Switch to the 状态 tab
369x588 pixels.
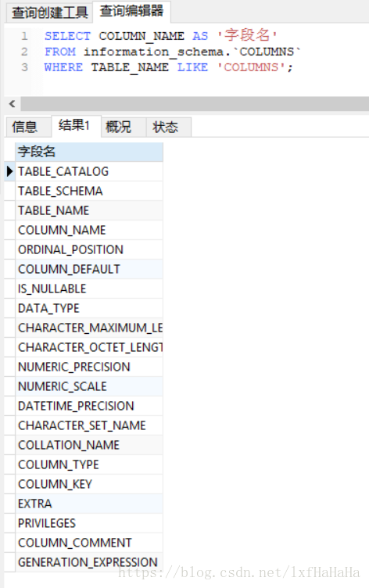coord(169,127)
